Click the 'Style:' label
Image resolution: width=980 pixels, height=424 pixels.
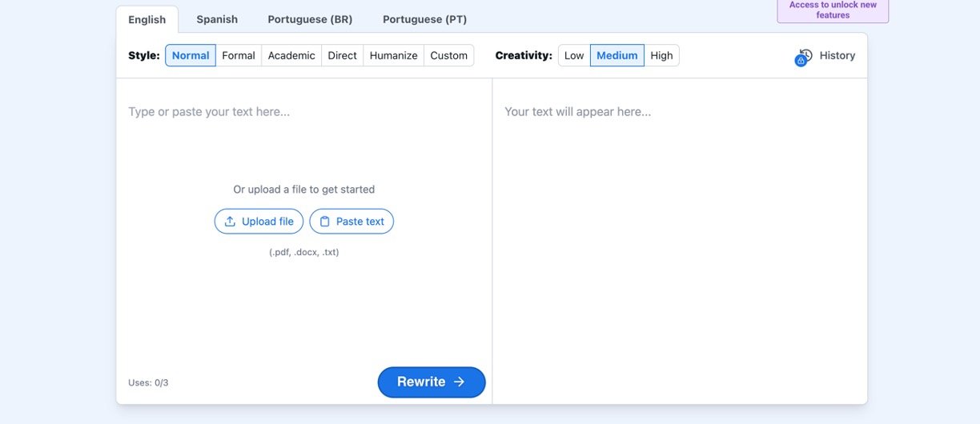pyautogui.click(x=144, y=55)
